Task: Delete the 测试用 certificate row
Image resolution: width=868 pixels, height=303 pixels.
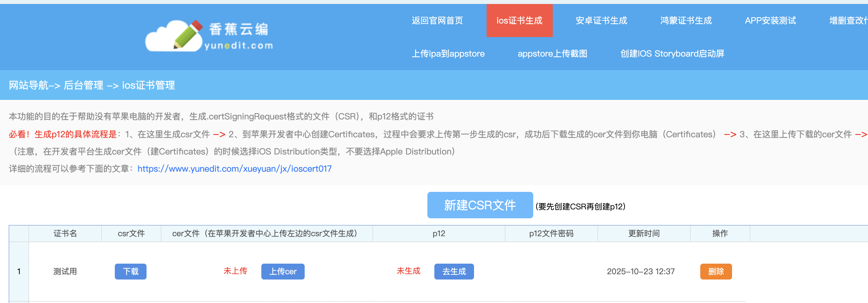Action: coord(716,271)
